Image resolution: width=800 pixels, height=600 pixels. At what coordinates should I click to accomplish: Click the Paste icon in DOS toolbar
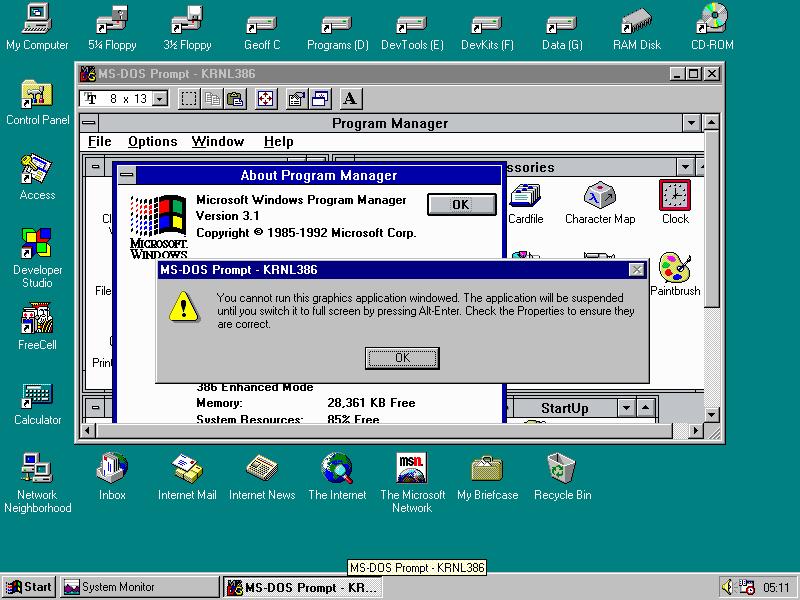(235, 99)
